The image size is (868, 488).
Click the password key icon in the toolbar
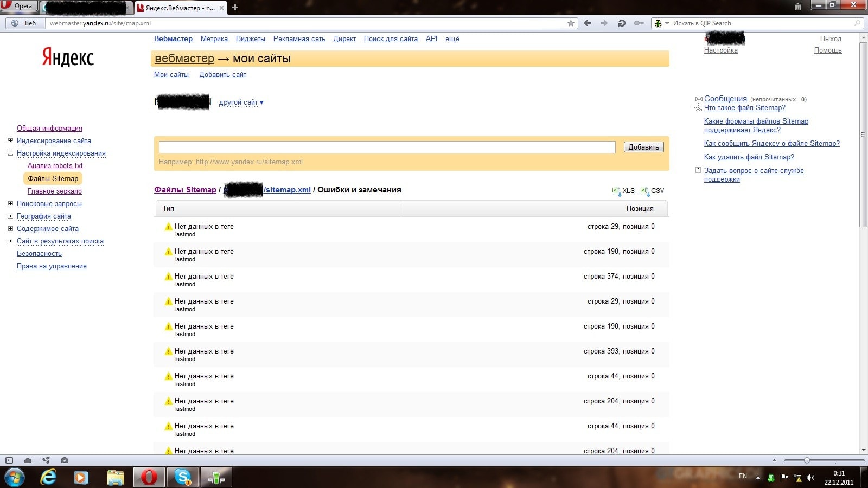pos(639,23)
